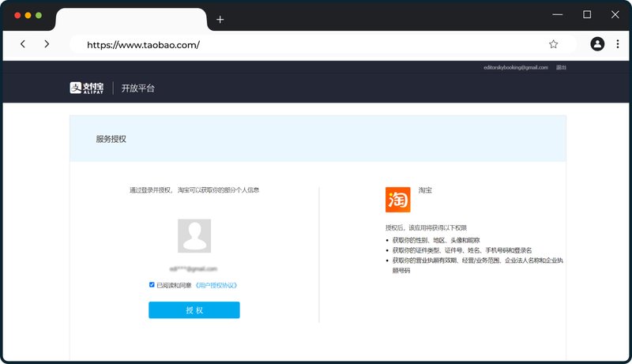The height and width of the screenshot is (364, 632).
Task: Go back with the browser back arrow
Action: (23, 44)
